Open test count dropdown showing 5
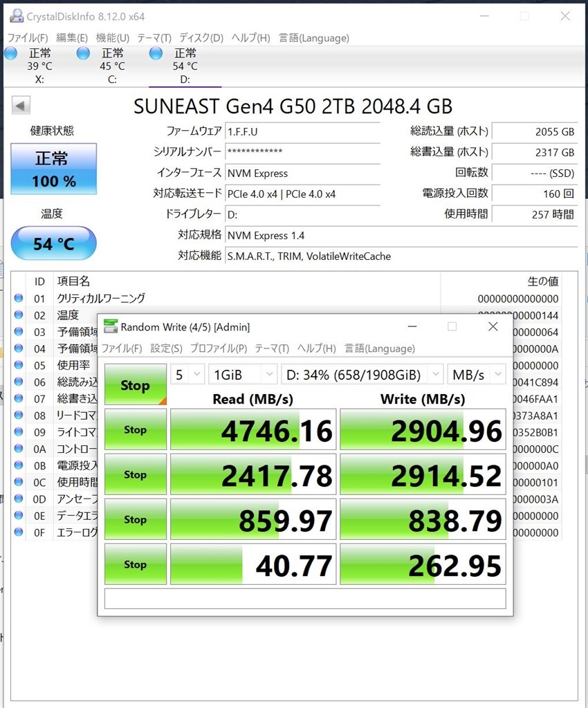This screenshot has height=708, width=588. [187, 374]
